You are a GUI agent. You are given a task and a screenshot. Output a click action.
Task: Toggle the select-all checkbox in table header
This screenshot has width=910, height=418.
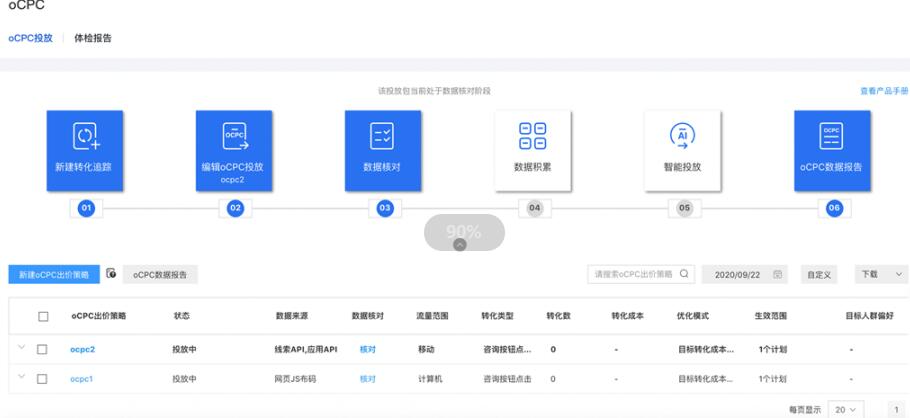pyautogui.click(x=43, y=316)
